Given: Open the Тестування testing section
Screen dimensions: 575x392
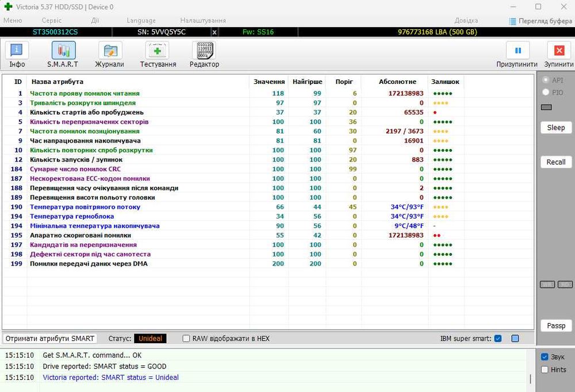Looking at the screenshot, I should [x=158, y=55].
